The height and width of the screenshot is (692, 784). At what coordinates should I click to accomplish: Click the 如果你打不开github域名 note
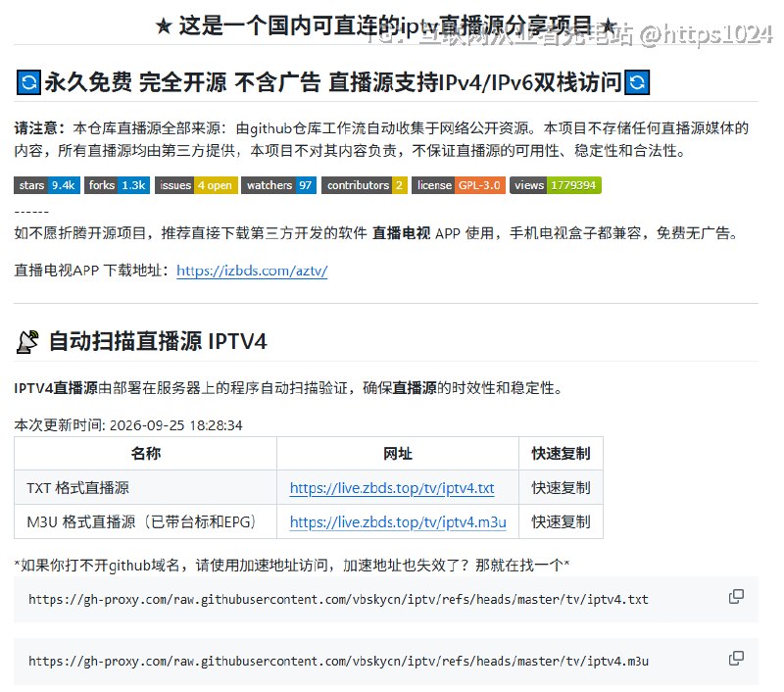[292, 566]
